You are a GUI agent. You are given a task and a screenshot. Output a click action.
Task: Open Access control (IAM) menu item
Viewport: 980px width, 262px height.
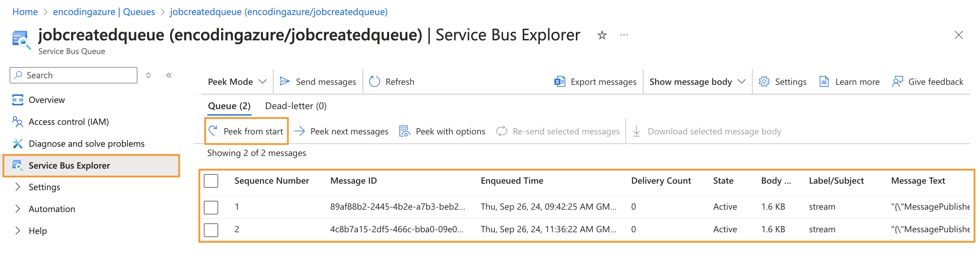point(68,122)
